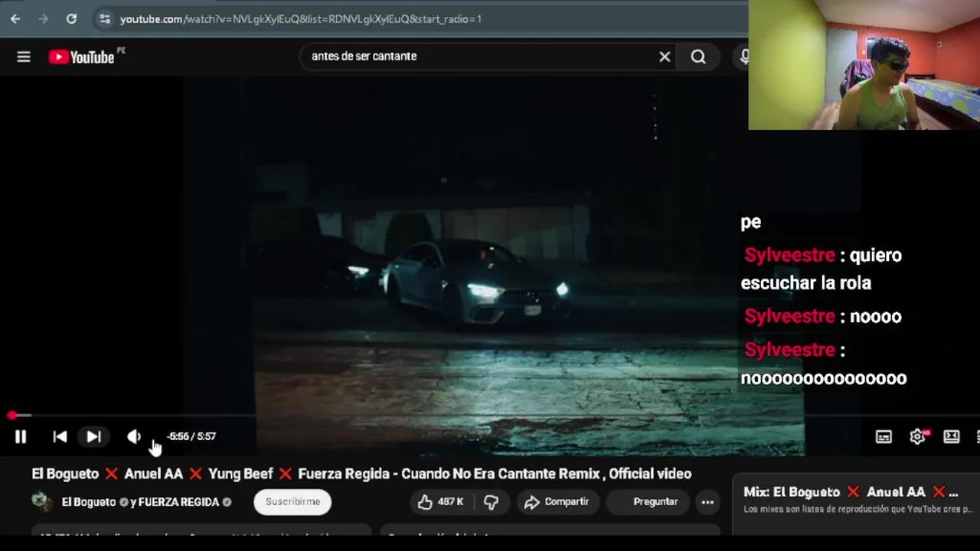Open player settings gear
980x551 pixels.
(918, 436)
